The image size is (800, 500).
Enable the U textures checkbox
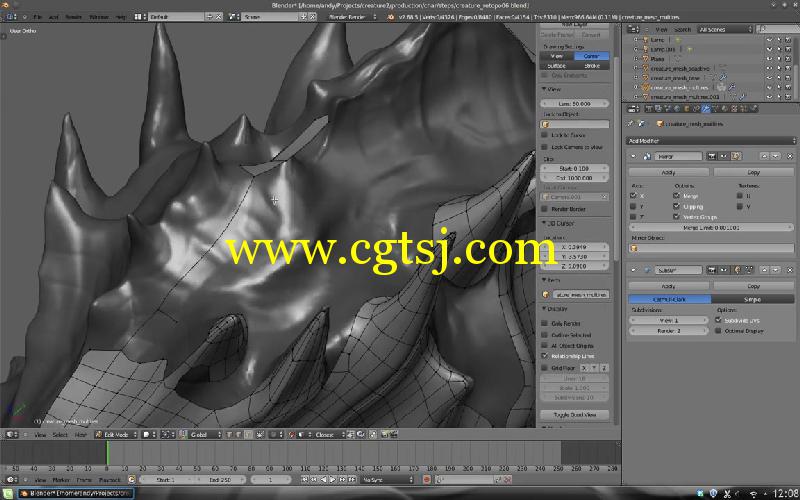[x=740, y=195]
